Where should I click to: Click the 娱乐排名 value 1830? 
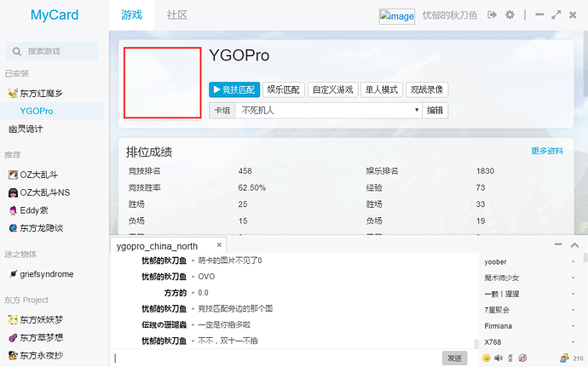(485, 171)
